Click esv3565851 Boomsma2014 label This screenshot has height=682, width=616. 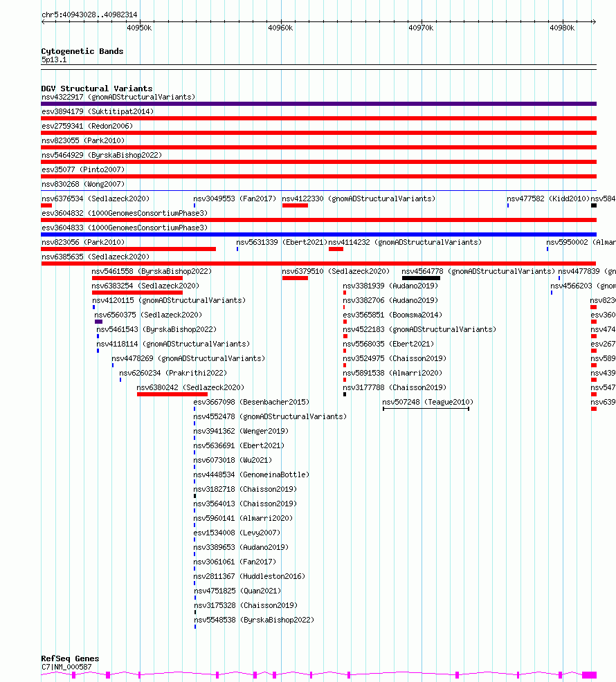point(392,315)
